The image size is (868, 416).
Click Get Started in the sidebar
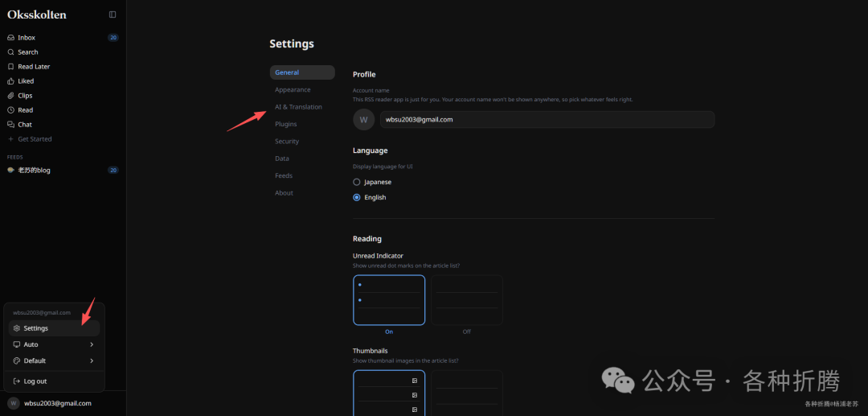[x=63, y=139]
